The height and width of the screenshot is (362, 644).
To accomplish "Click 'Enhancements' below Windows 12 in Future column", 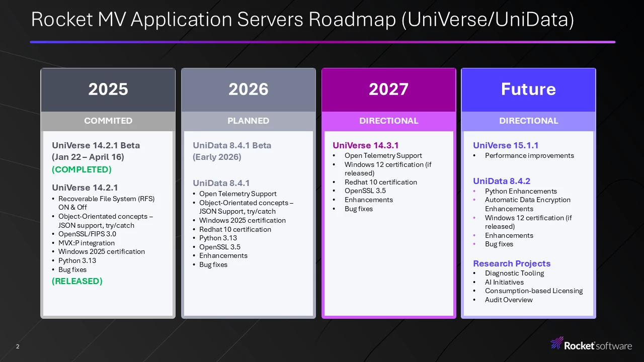I will tap(509, 235).
